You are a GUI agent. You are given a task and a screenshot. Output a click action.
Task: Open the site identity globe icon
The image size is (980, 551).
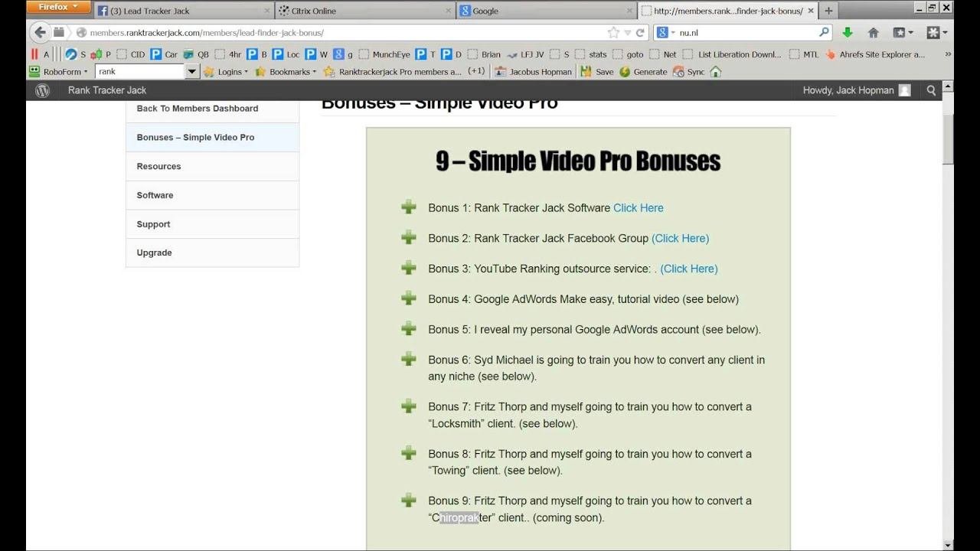coord(81,33)
